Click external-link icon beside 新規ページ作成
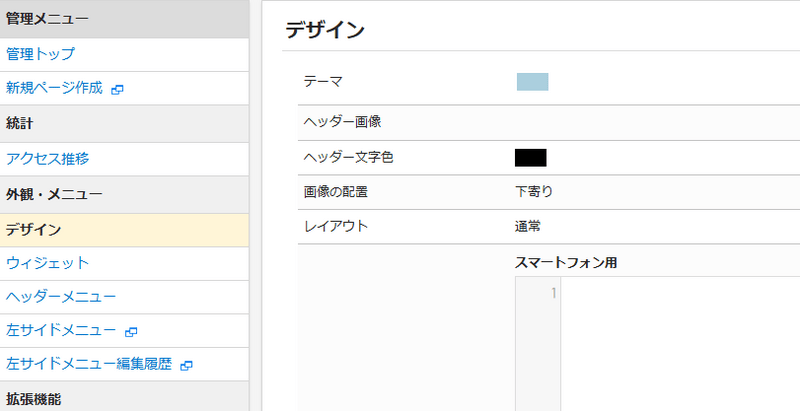800x411 pixels. [x=117, y=90]
